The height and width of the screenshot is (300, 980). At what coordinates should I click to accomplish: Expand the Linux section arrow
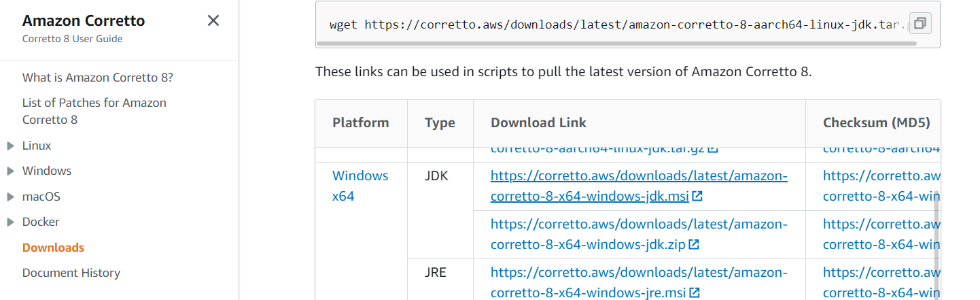pyautogui.click(x=10, y=146)
